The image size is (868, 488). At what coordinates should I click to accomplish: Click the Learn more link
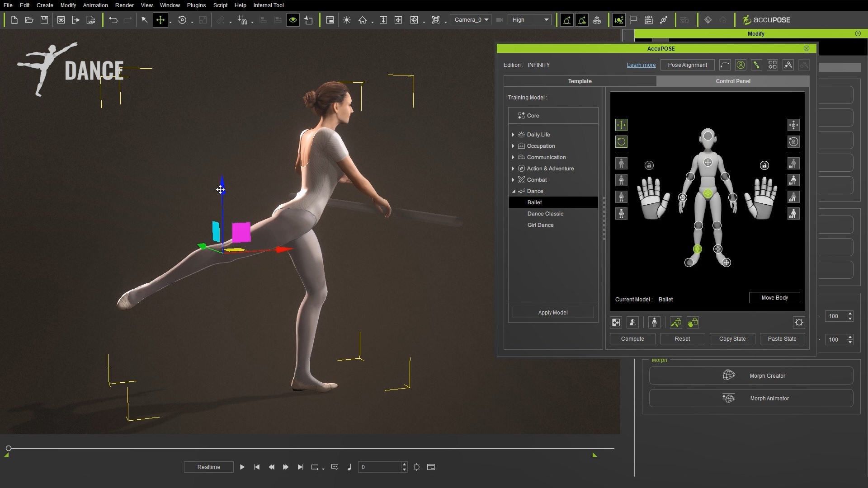(x=641, y=65)
